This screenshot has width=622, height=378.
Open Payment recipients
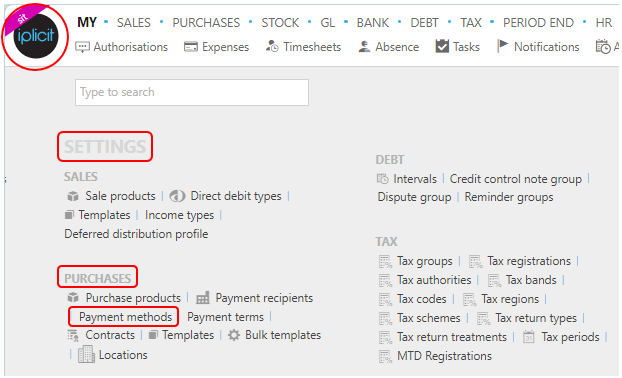click(264, 298)
